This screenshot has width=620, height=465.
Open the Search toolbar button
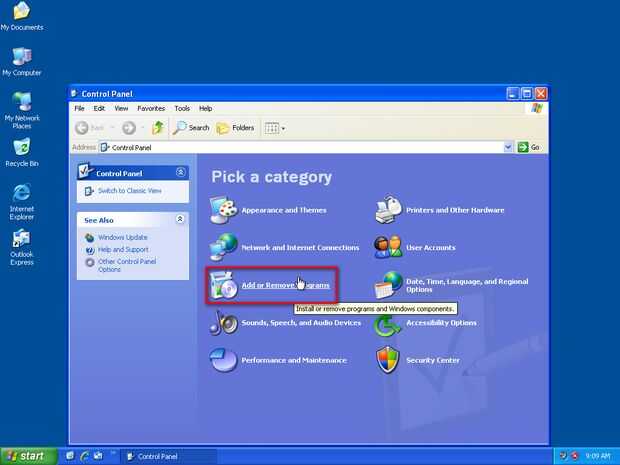pos(191,128)
